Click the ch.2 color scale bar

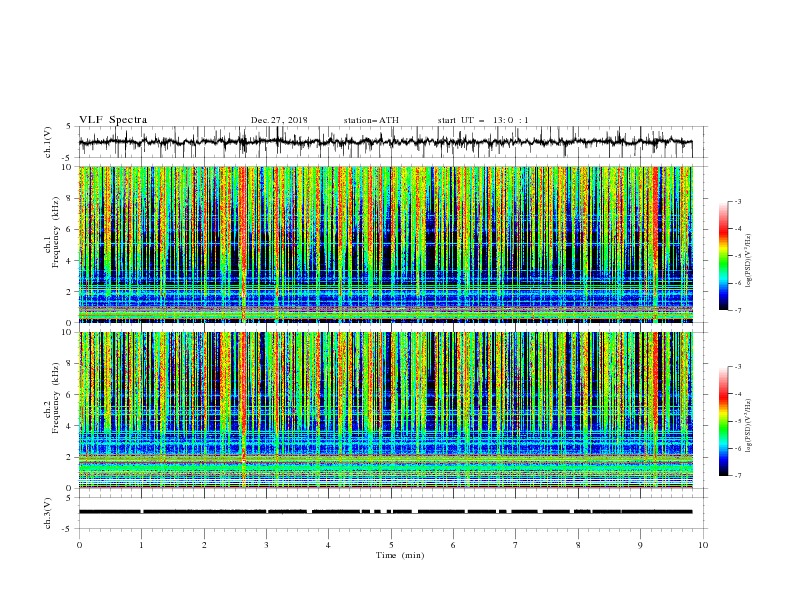[724, 421]
